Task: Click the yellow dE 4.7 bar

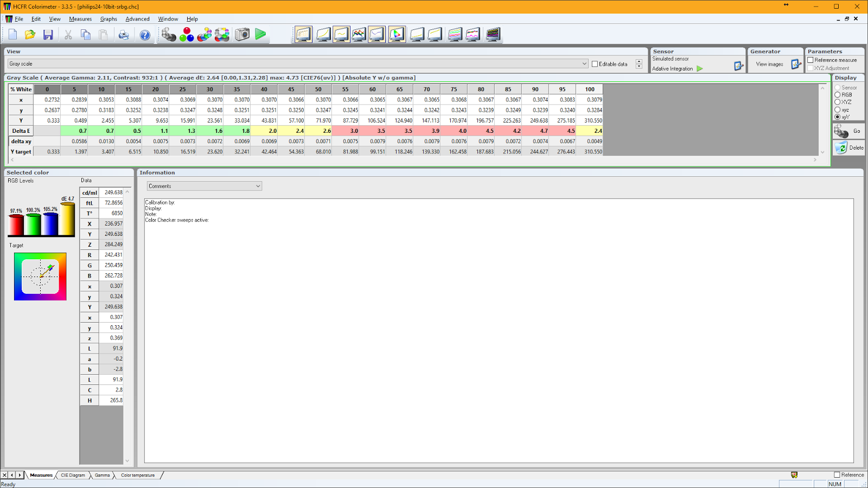Action: (x=67, y=219)
